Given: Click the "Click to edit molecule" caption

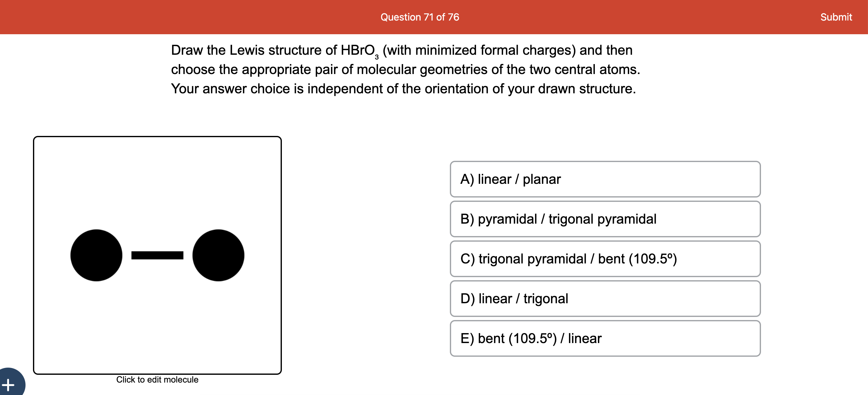Looking at the screenshot, I should 157,379.
